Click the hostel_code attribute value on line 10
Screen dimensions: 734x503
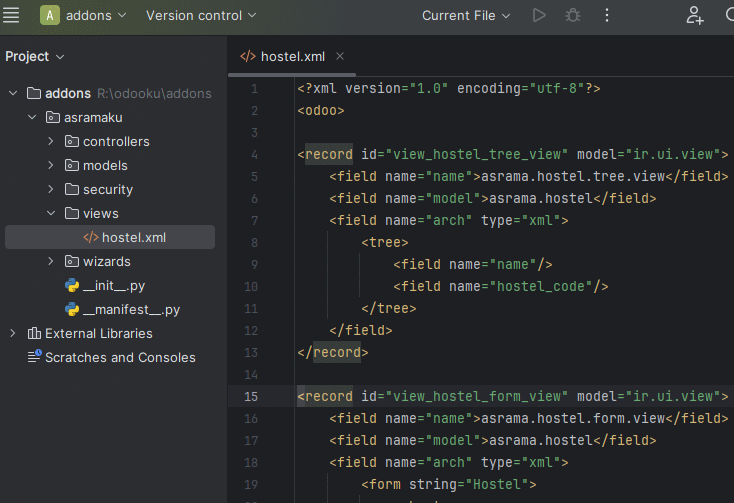point(541,286)
